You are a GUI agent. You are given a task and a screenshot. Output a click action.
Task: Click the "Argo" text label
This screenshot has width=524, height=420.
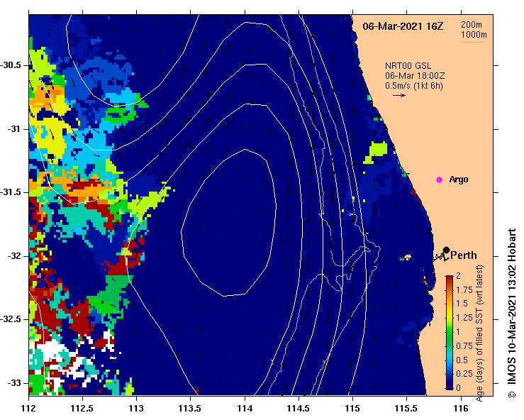click(459, 179)
